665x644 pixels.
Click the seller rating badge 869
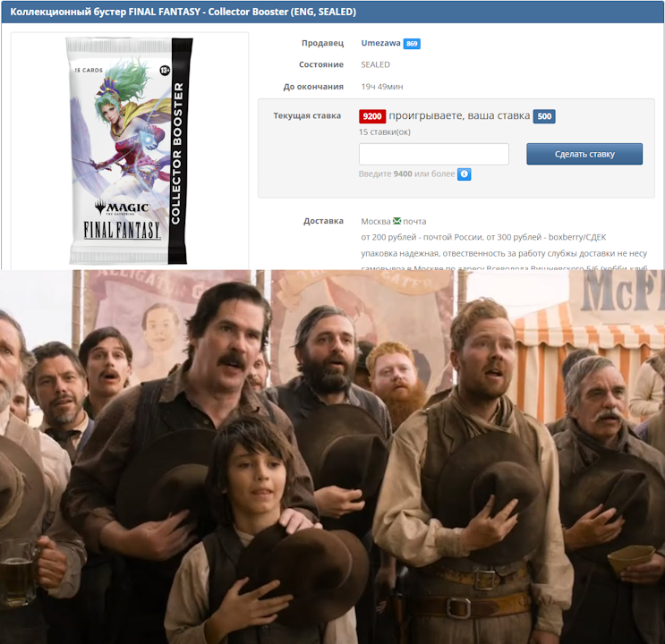[412, 44]
